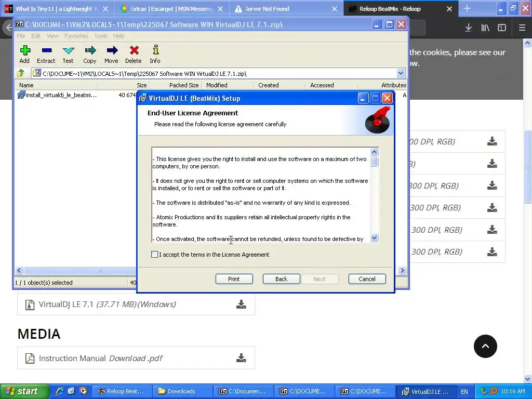Click scroll-to-top round button on webpage
Screen dimensions: 532x399
click(485, 346)
